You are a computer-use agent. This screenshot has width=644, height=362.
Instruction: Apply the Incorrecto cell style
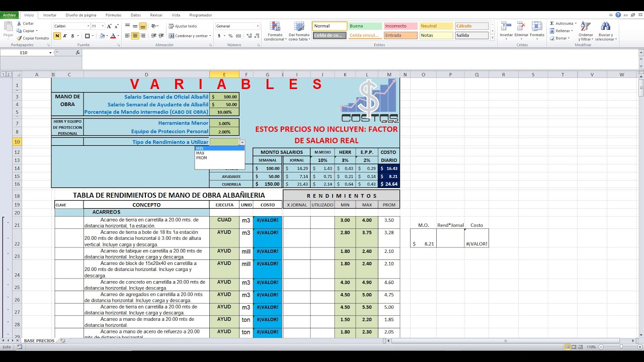coord(400,26)
